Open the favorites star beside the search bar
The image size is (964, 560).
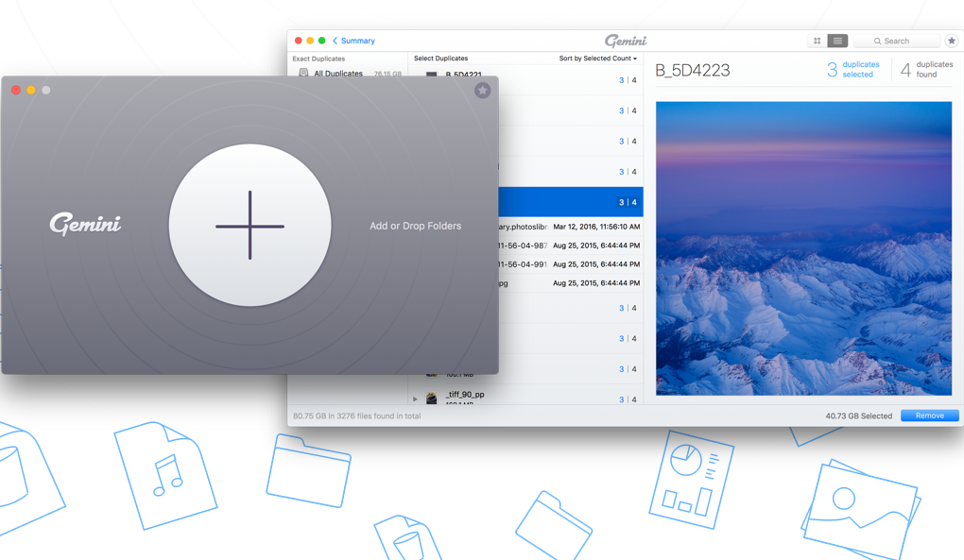click(952, 41)
